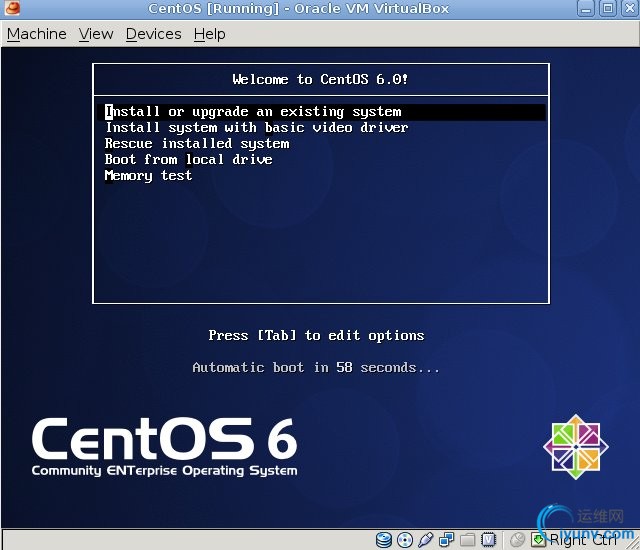Viewport: 640px width, 550px height.
Task: Minimize the VirtualBox window
Action: coord(586,8)
